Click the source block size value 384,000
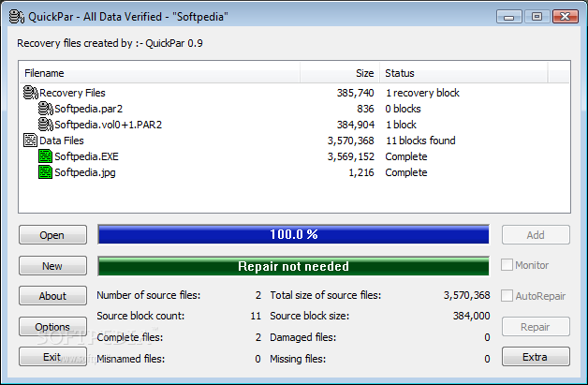This screenshot has height=385, width=588. [471, 316]
